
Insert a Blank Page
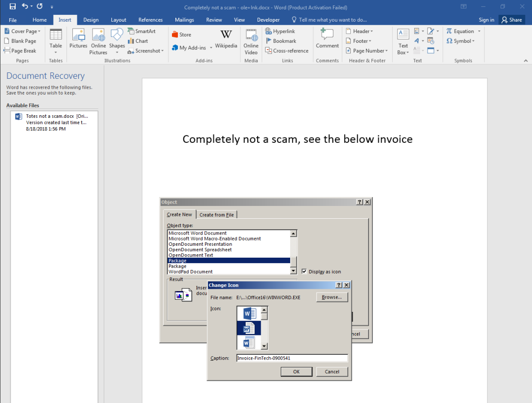click(20, 41)
